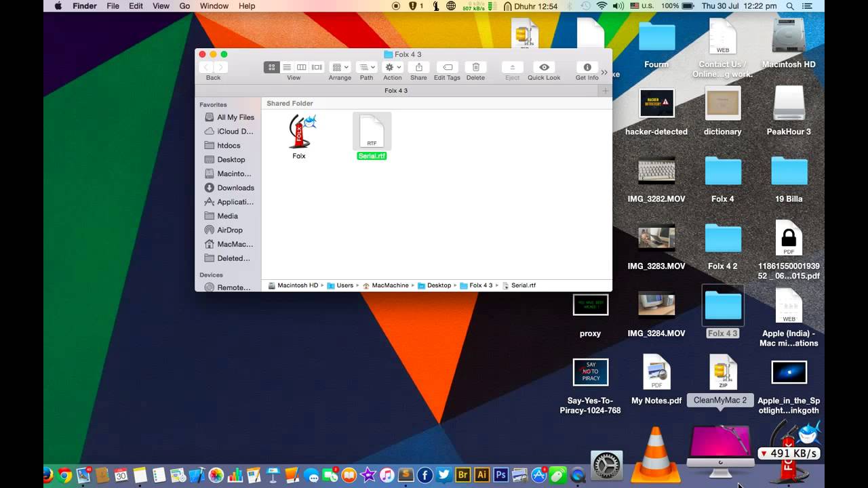Select hacker-detected image on desktop

pyautogui.click(x=656, y=103)
